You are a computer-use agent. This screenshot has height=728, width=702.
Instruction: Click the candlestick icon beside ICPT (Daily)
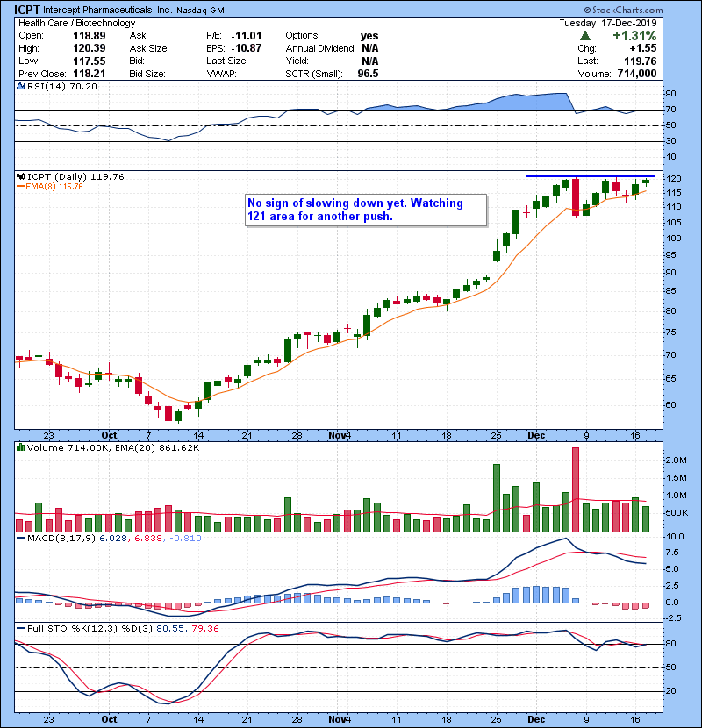20,176
